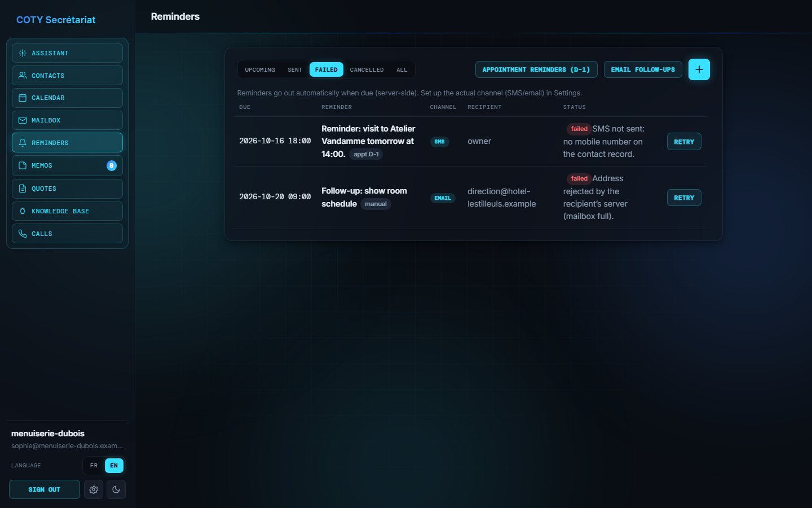
Task: Click the Memos unread count badge
Action: click(112, 165)
